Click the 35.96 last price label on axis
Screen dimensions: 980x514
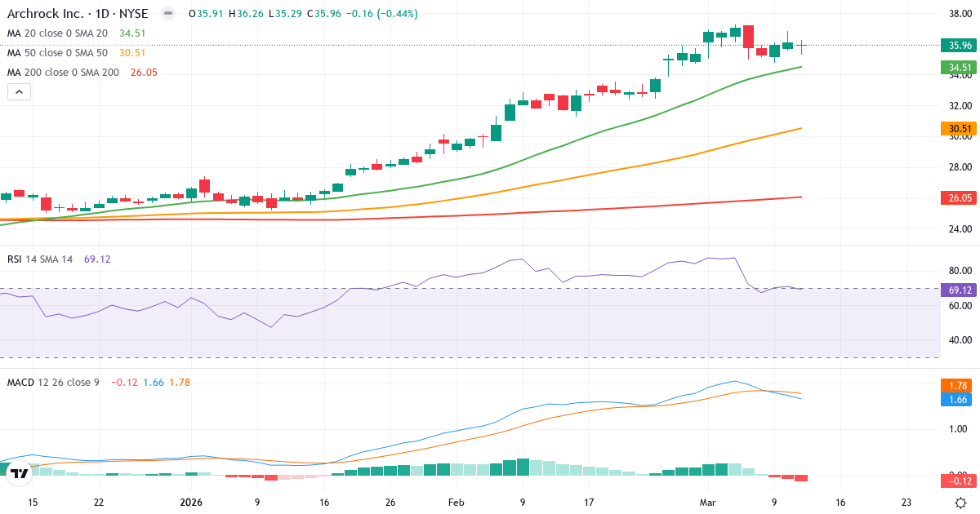click(x=957, y=46)
